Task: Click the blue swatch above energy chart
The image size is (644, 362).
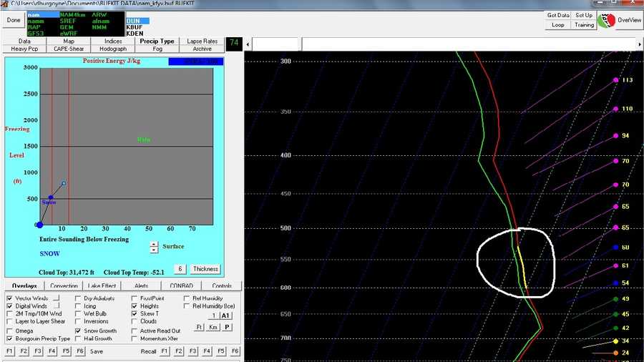Action: 195,61
